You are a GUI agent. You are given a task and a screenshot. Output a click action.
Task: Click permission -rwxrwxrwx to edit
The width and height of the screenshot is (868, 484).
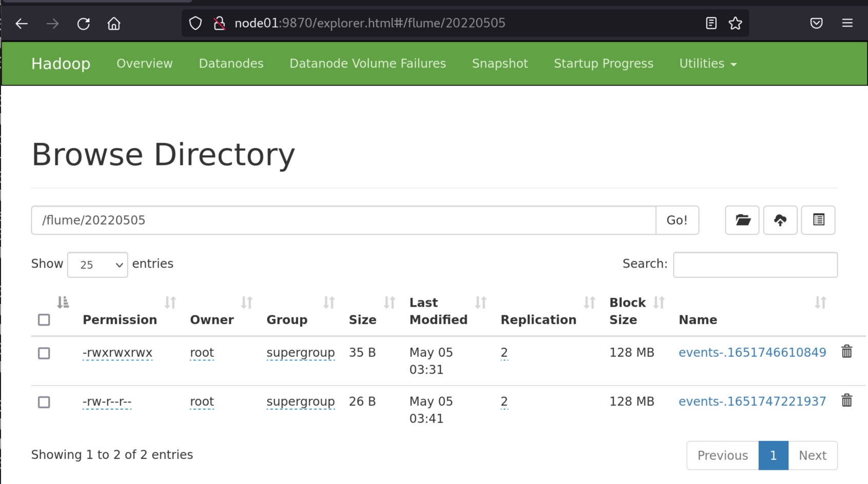pos(117,353)
